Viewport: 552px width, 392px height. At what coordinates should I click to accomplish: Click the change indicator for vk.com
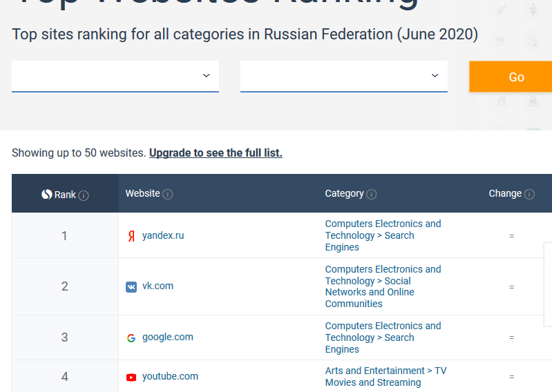pyautogui.click(x=511, y=287)
